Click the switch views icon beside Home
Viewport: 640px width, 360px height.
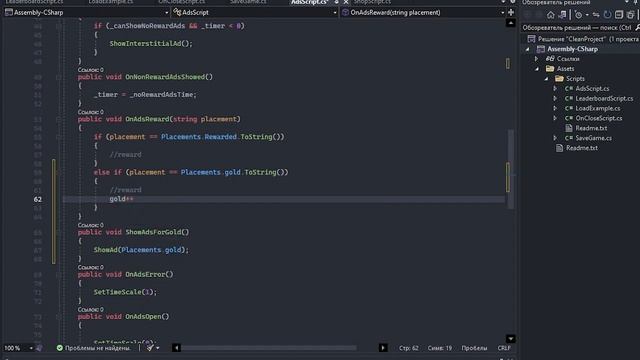(563, 15)
